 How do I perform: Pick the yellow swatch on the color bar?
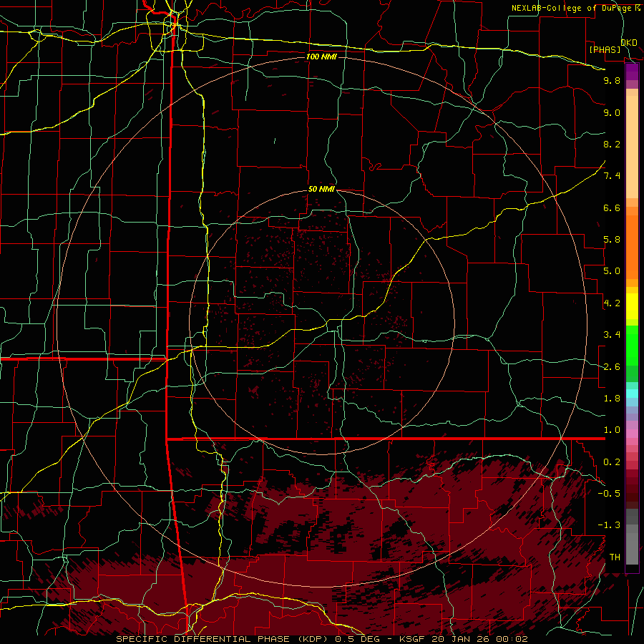[632, 306]
